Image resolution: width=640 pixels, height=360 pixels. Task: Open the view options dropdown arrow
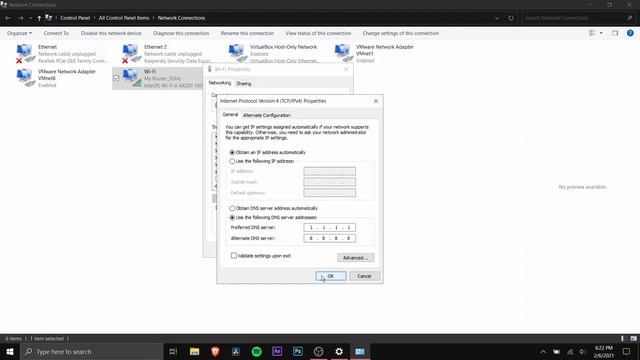click(601, 33)
